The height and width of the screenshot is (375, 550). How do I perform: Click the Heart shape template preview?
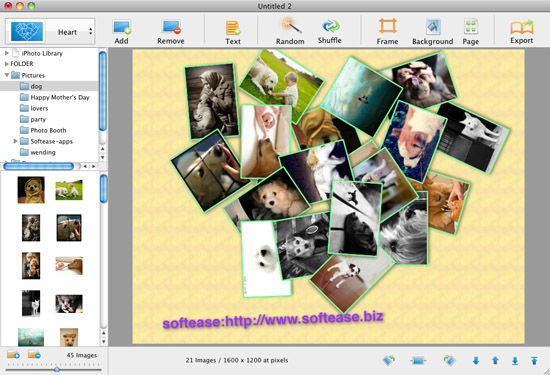27,31
